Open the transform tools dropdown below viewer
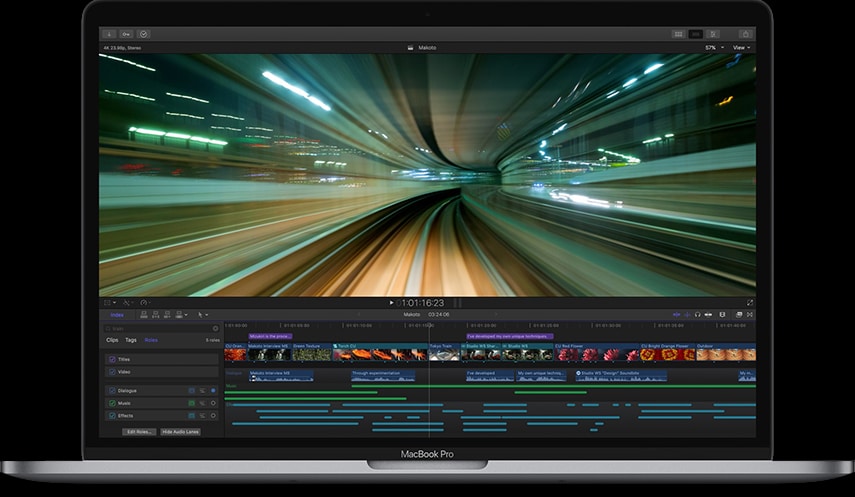This screenshot has width=855, height=497. [110, 302]
